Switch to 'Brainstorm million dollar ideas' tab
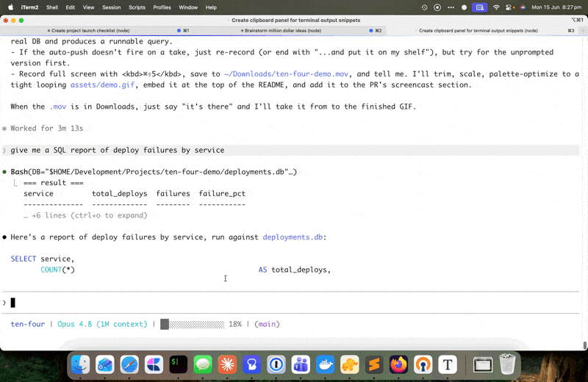The height and width of the screenshot is (382, 588). point(289,31)
